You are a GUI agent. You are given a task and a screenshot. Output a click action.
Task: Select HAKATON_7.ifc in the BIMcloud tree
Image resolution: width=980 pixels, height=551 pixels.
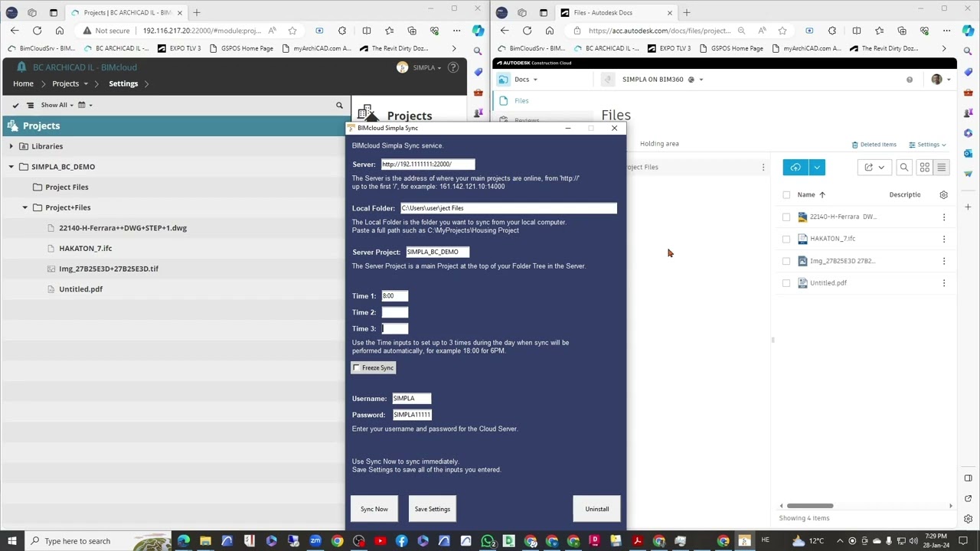click(x=85, y=249)
